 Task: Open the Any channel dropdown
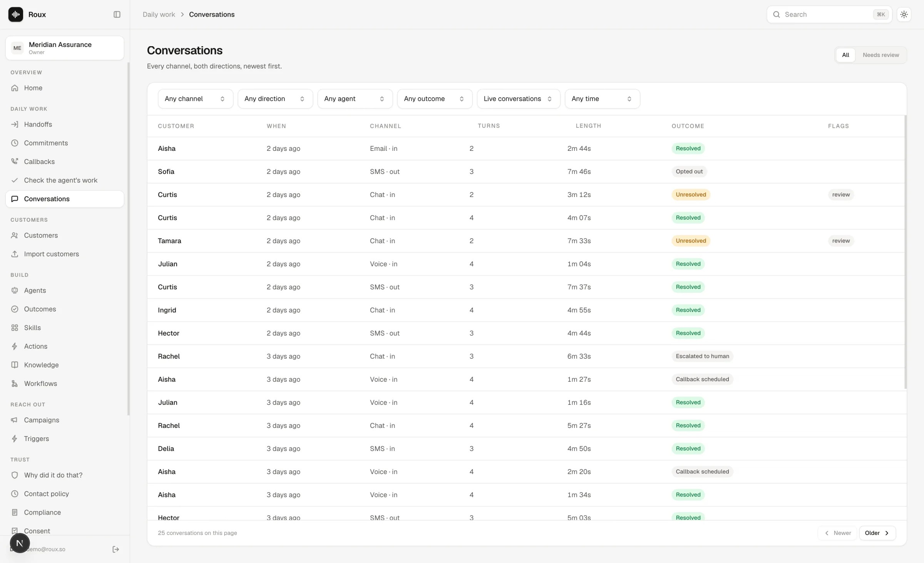pyautogui.click(x=195, y=99)
